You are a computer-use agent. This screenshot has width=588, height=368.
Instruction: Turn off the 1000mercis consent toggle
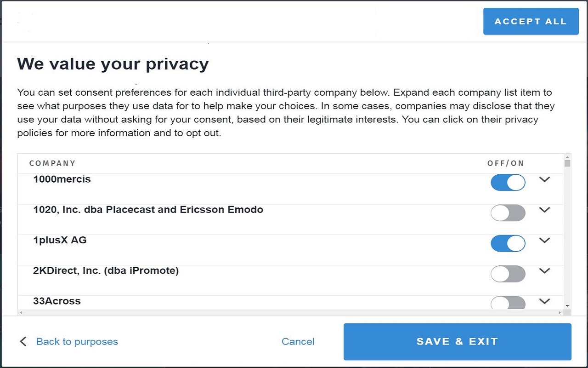coord(508,183)
